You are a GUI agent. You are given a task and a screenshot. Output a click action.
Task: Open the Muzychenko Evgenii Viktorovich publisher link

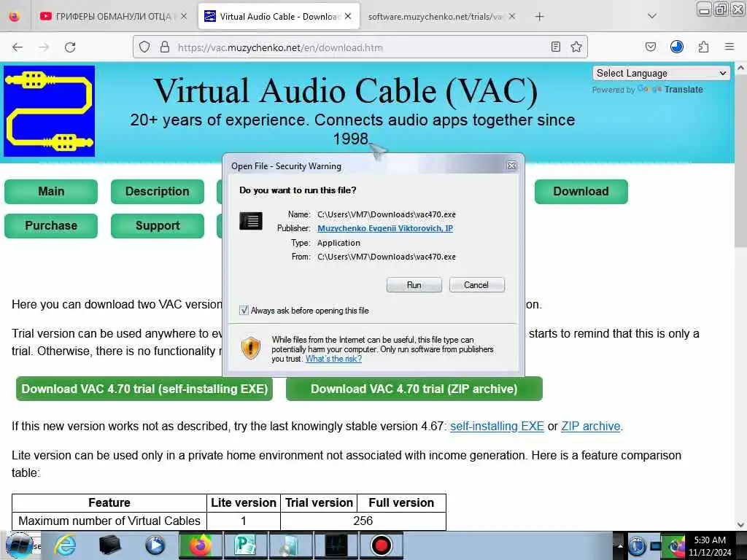385,228
